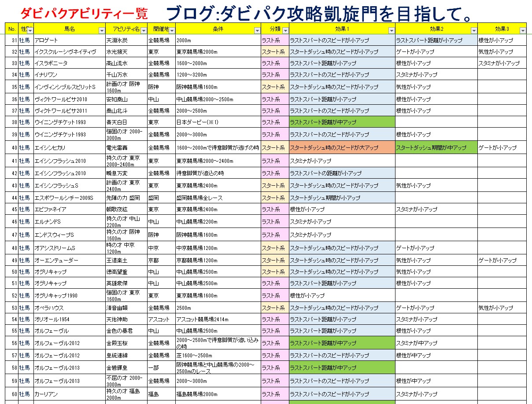The width and height of the screenshot is (532, 404).
Task: Open the 条件 column filter dropdown
Action: click(257, 30)
